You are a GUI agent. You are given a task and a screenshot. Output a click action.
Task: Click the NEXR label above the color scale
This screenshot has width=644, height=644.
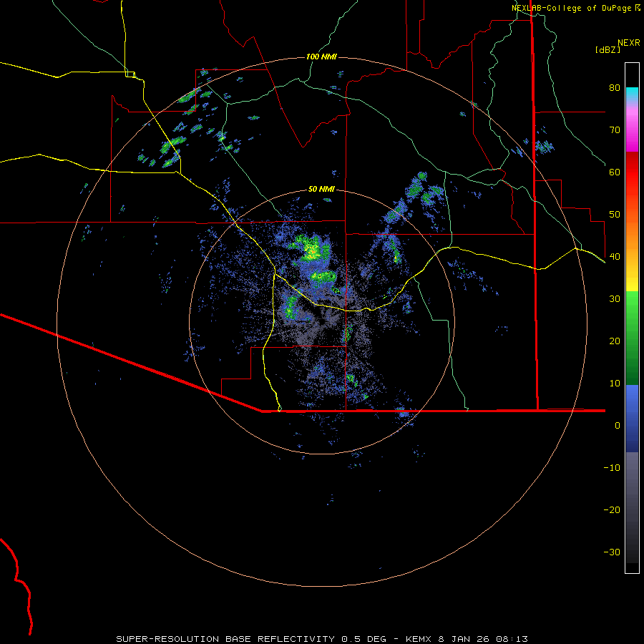tap(628, 43)
